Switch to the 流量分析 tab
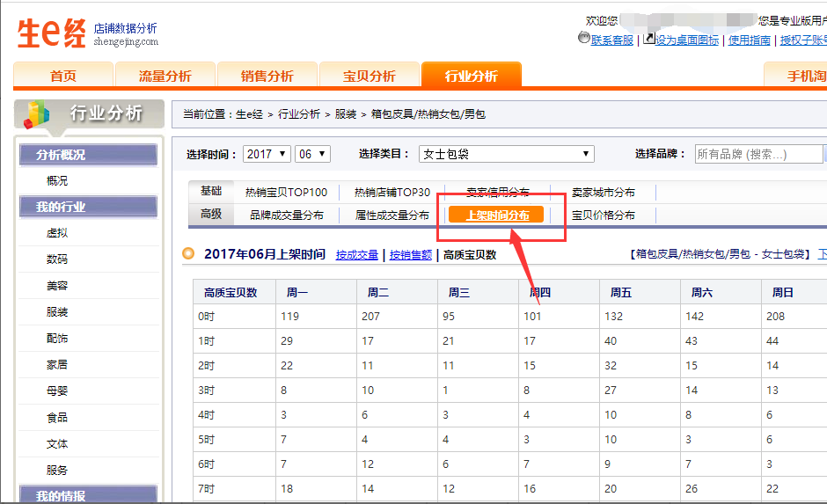This screenshot has height=504, width=827. 165,77
